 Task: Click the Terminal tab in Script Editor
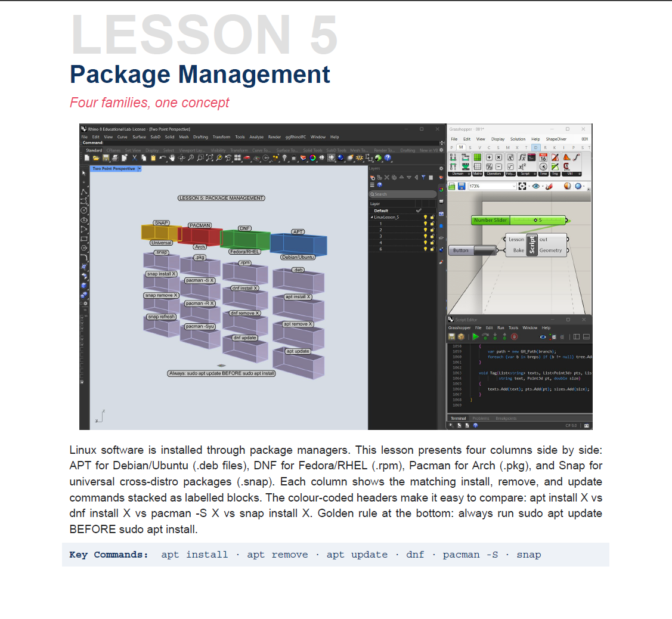coord(458,418)
